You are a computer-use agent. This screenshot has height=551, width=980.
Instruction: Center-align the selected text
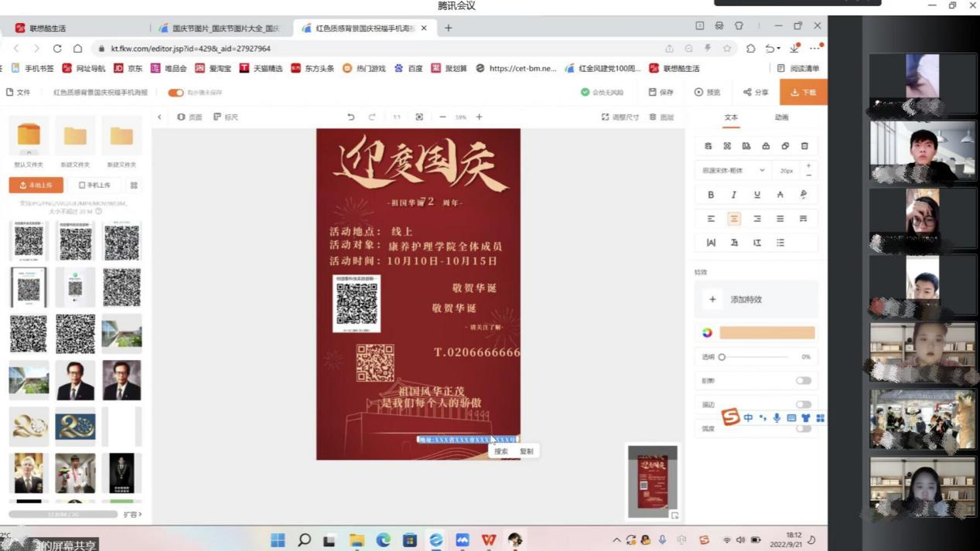734,219
